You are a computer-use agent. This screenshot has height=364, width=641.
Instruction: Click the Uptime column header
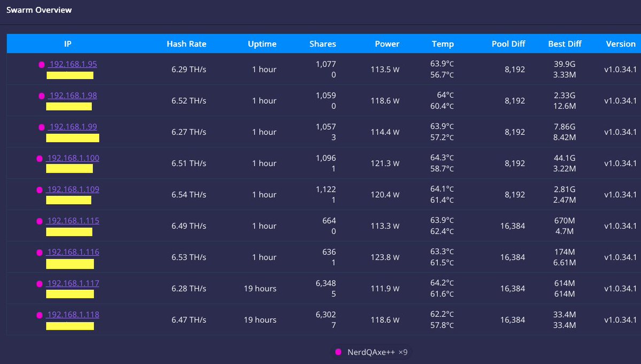[x=262, y=44]
